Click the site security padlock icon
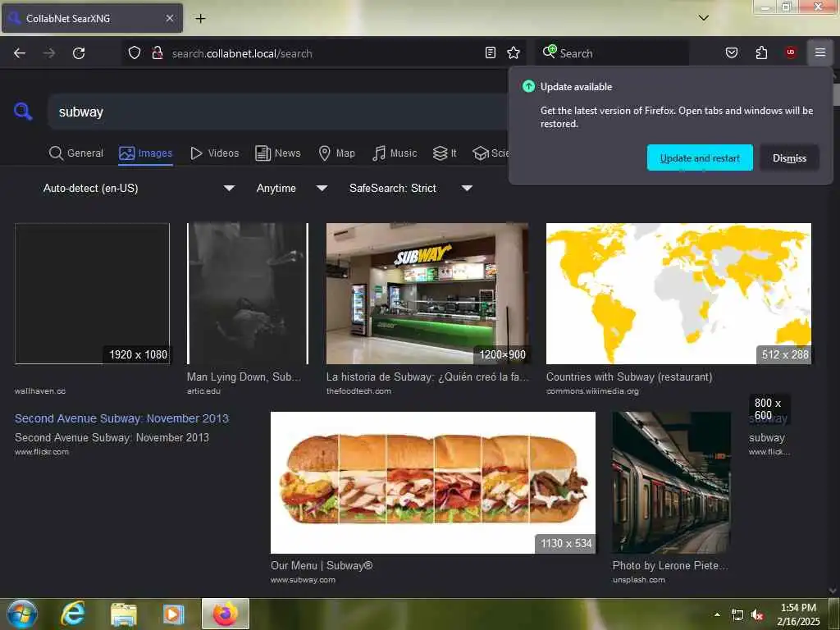 157,52
